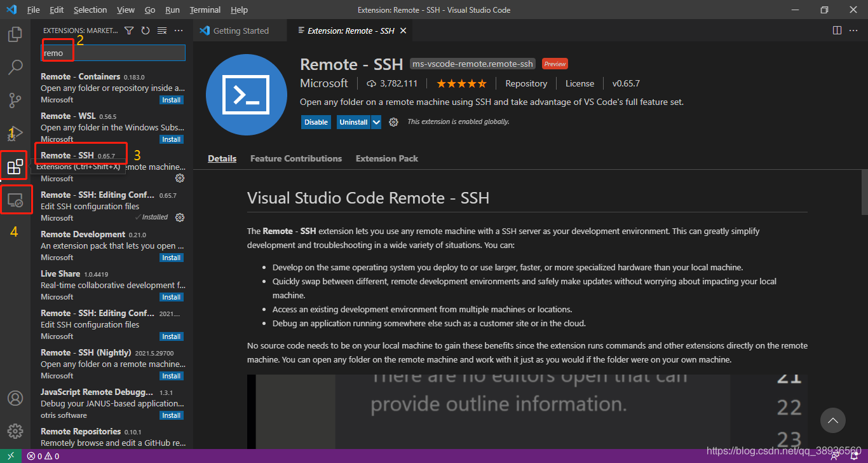
Task: Click the Uninstall button
Action: (353, 122)
